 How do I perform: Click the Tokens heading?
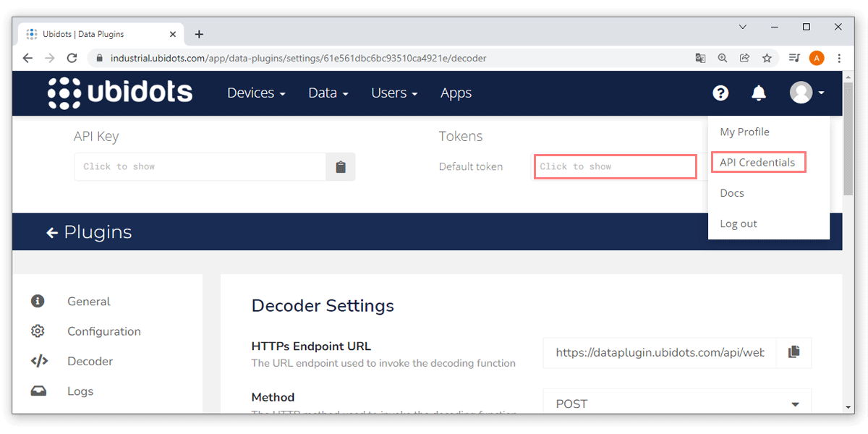click(x=461, y=136)
